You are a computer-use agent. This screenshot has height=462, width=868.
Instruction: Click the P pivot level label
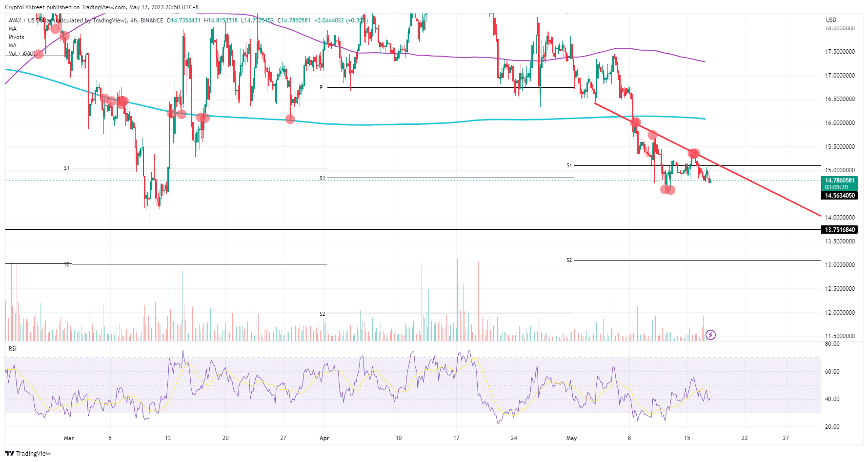pyautogui.click(x=322, y=88)
